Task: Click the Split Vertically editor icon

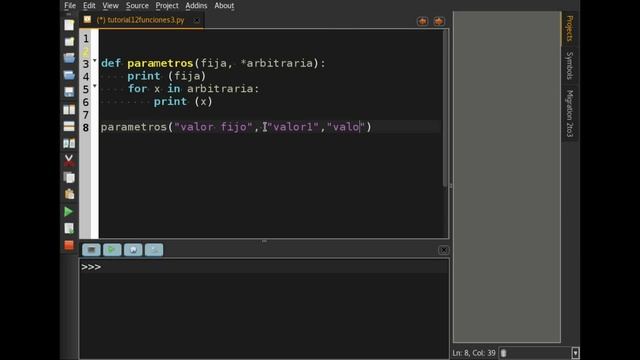Action: [x=69, y=109]
